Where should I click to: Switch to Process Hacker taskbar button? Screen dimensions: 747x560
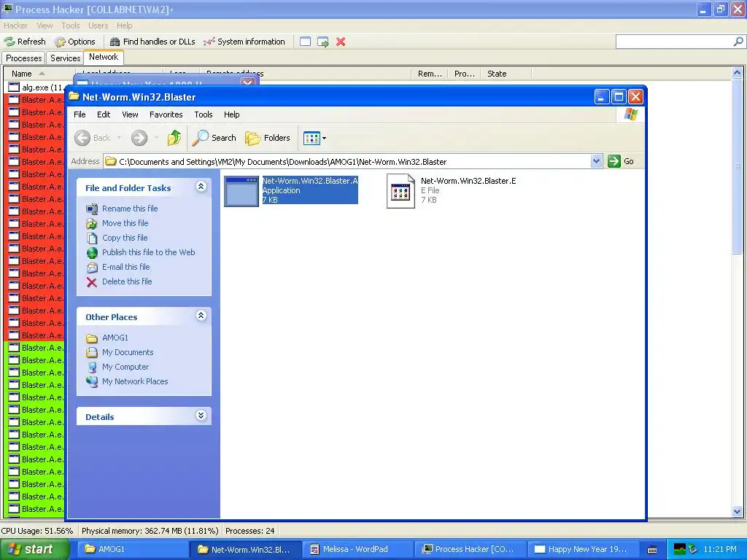click(x=471, y=550)
